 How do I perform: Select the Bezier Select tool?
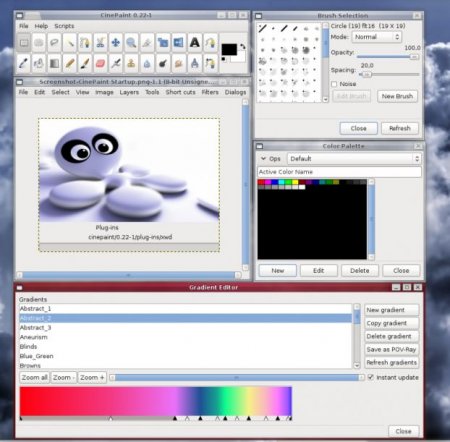point(85,43)
